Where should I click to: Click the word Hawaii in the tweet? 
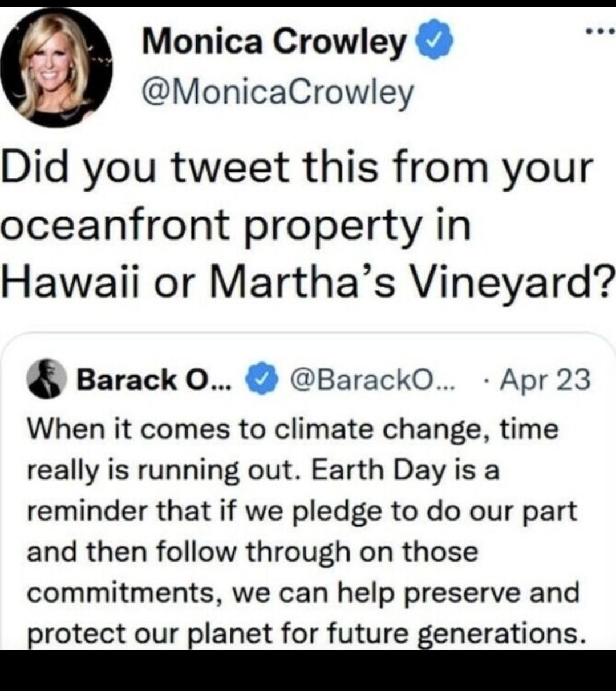coord(67,283)
